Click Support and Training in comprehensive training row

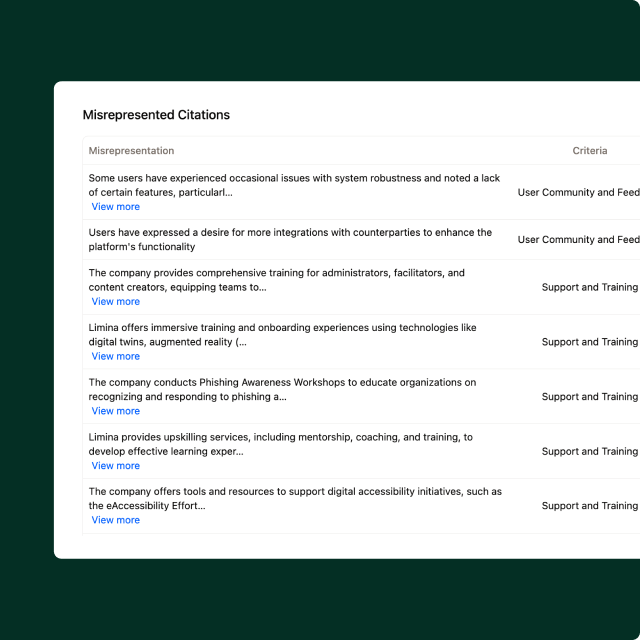coord(589,287)
